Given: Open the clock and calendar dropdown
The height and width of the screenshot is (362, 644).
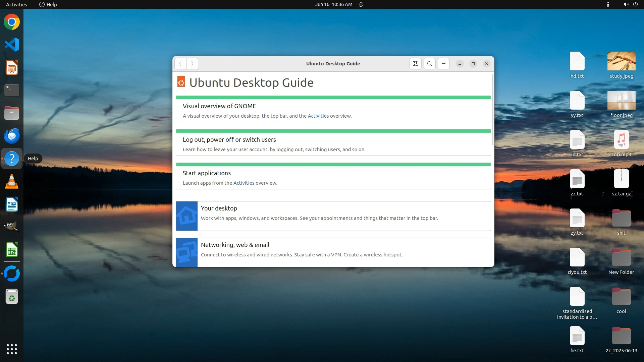Looking at the screenshot, I should pos(333,4).
